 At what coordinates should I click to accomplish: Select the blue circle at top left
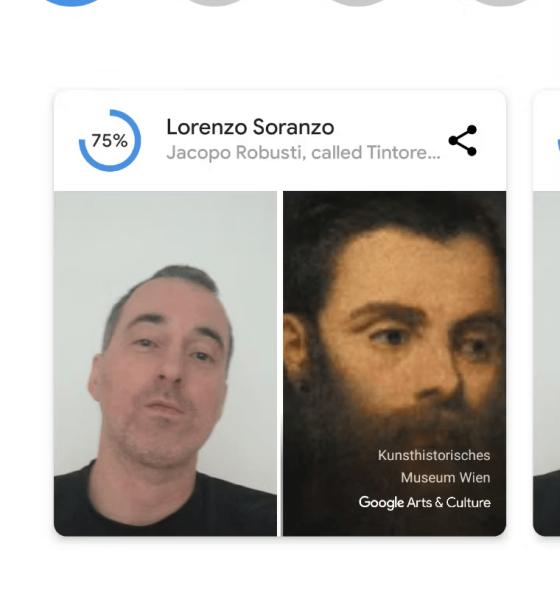72,3
